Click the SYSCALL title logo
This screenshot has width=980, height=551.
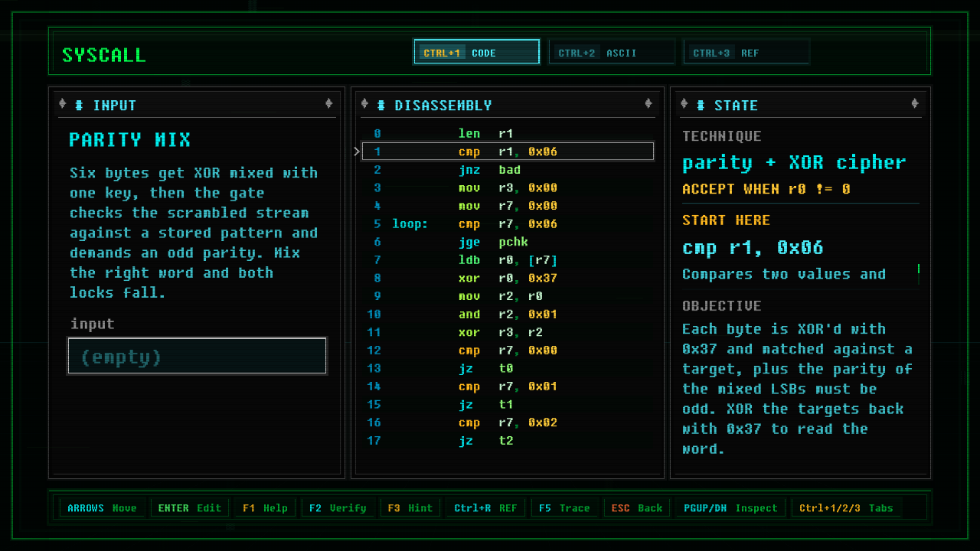(x=103, y=55)
